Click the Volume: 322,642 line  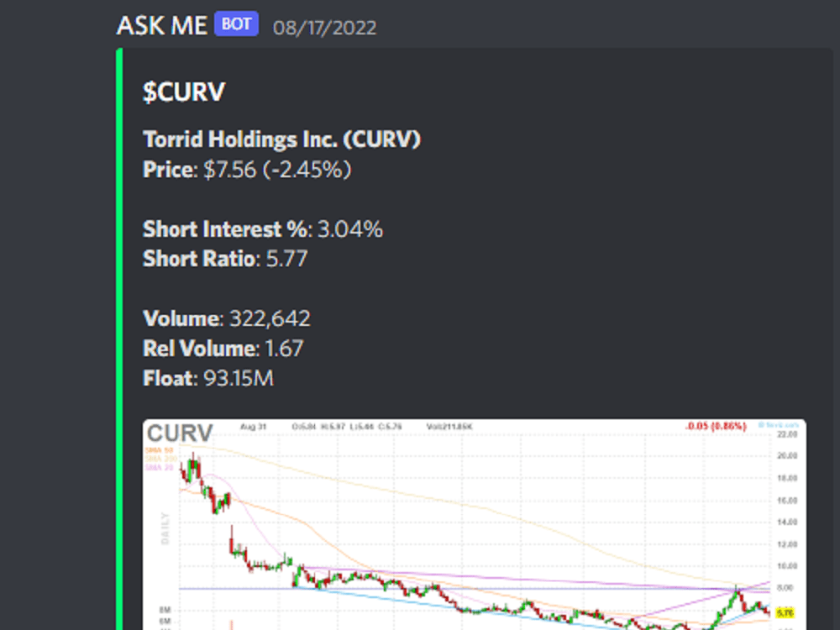tap(227, 318)
